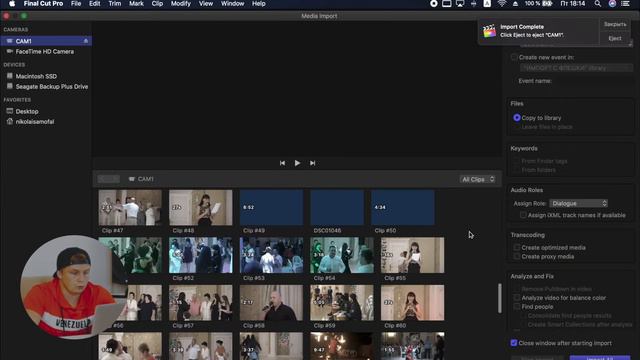Enable keywords From Finder tags
The image size is (640, 360).
[517, 161]
